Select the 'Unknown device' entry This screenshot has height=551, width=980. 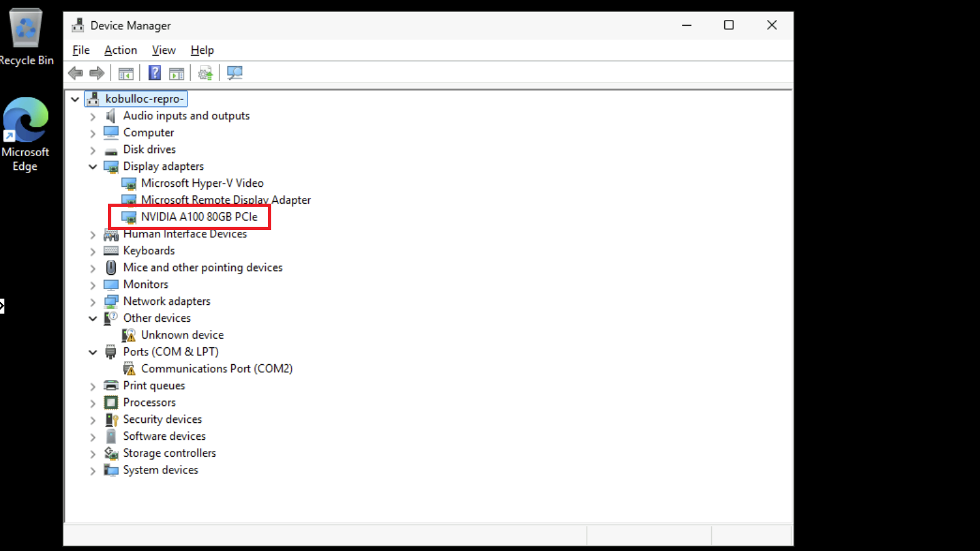pyautogui.click(x=182, y=335)
